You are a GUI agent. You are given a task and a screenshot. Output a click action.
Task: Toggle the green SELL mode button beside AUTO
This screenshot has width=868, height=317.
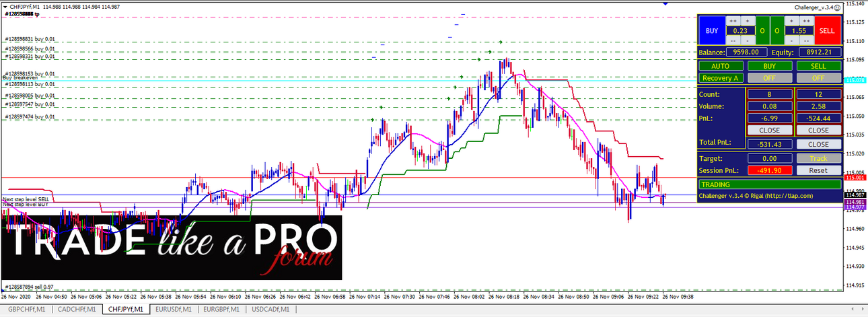[819, 66]
